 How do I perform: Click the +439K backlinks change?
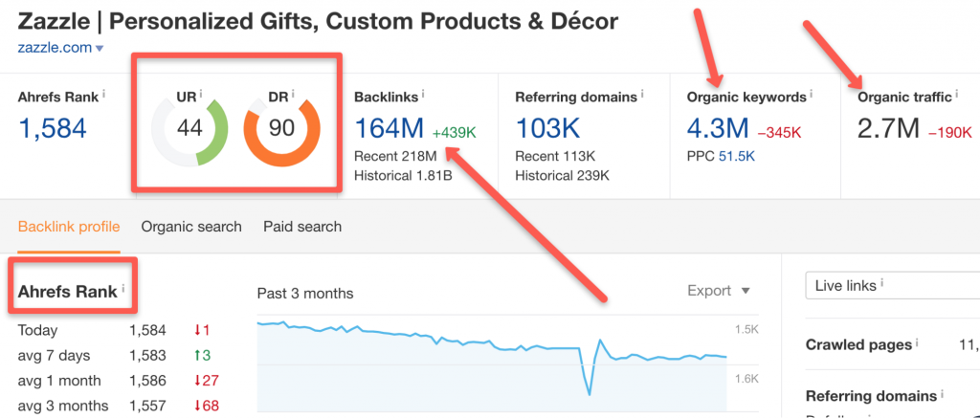455,132
